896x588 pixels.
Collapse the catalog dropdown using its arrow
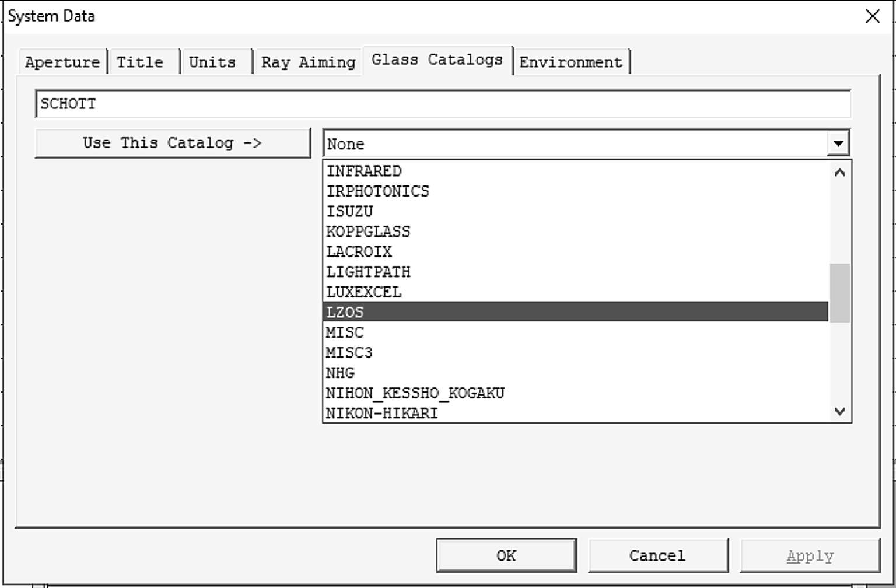pos(838,143)
